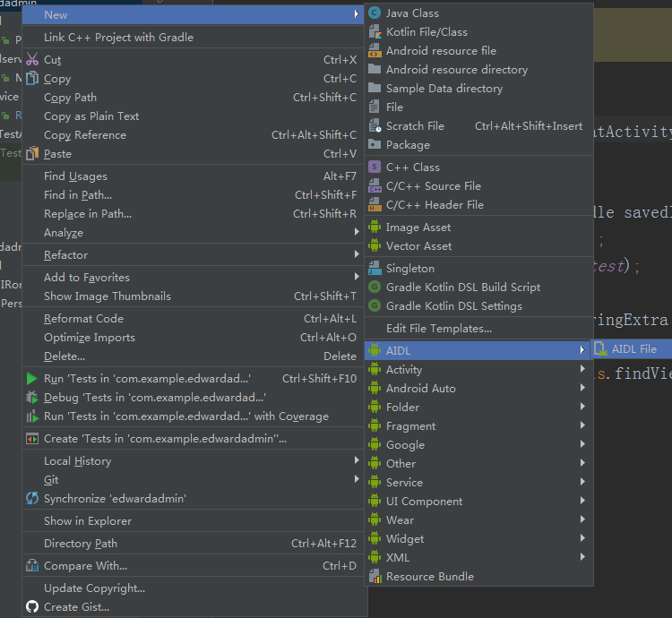Click the Resource Bundle icon
The height and width of the screenshot is (618, 672).
click(x=375, y=577)
